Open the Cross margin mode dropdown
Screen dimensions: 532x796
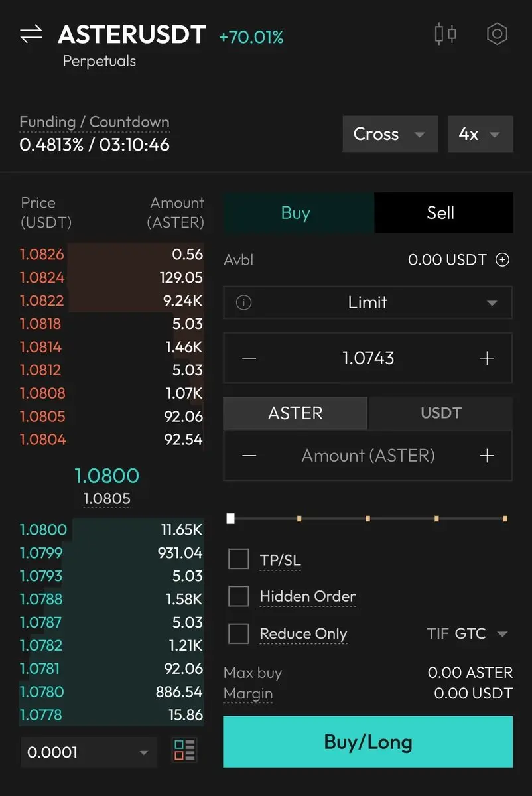[390, 134]
